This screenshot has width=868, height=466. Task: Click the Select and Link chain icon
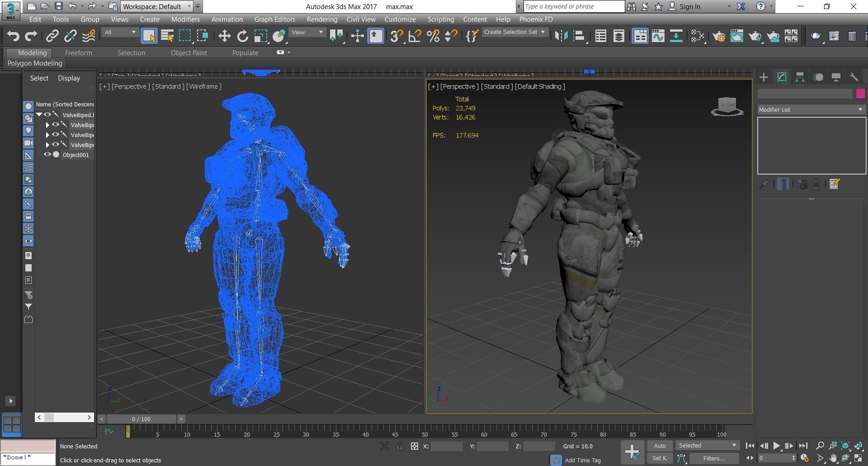tap(52, 36)
